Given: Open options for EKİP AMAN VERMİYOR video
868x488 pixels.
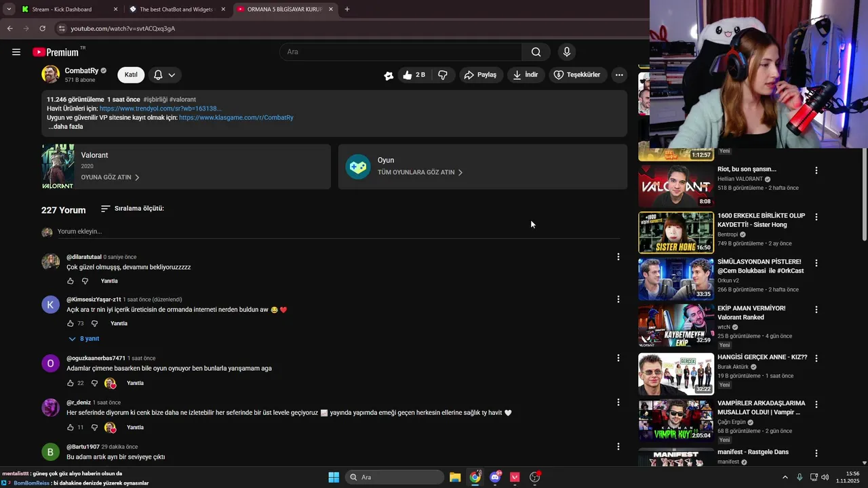Looking at the screenshot, I should tap(816, 310).
